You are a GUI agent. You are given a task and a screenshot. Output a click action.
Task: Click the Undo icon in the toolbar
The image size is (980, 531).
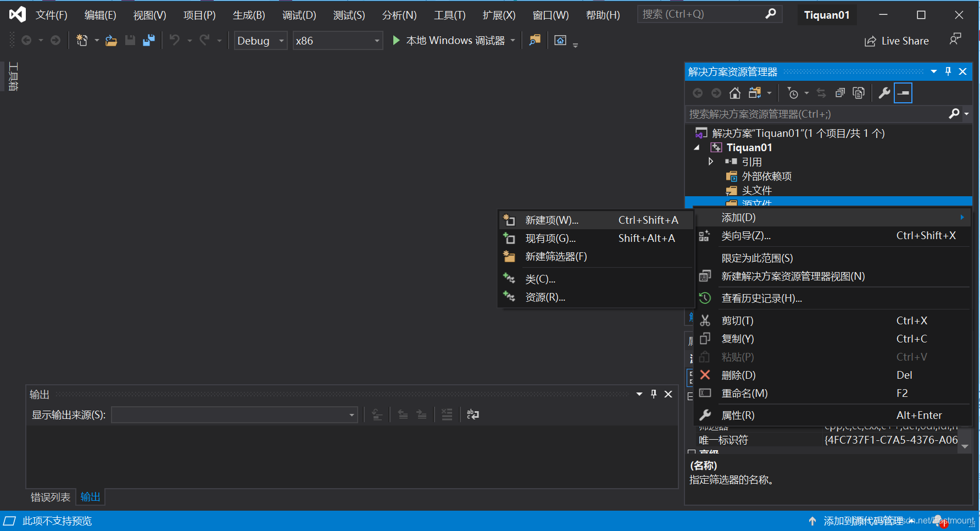pos(175,40)
